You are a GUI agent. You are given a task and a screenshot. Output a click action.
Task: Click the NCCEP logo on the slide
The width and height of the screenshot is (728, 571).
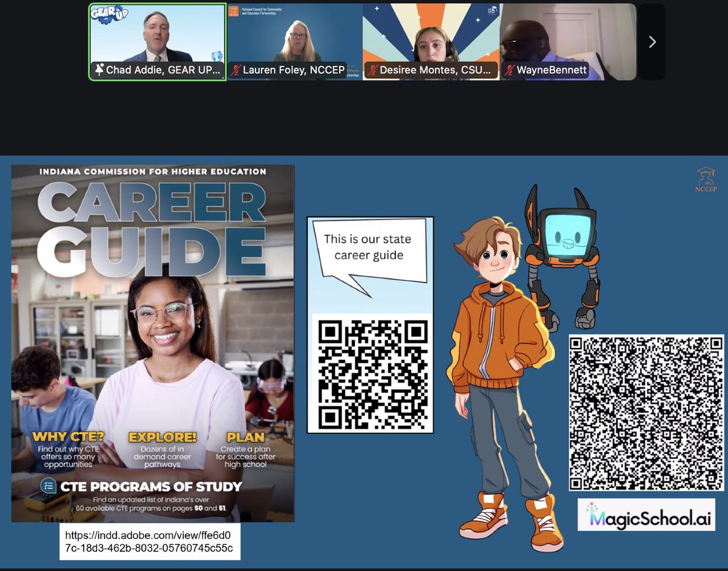(x=706, y=180)
